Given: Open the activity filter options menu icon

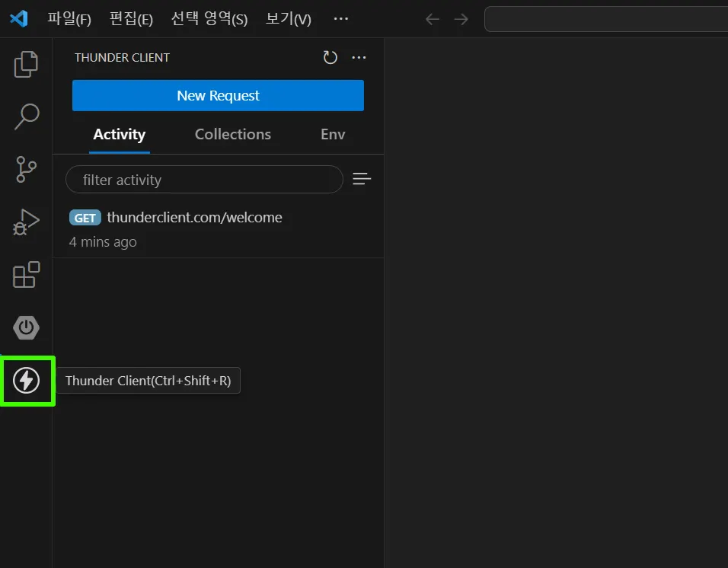Looking at the screenshot, I should coord(362,179).
